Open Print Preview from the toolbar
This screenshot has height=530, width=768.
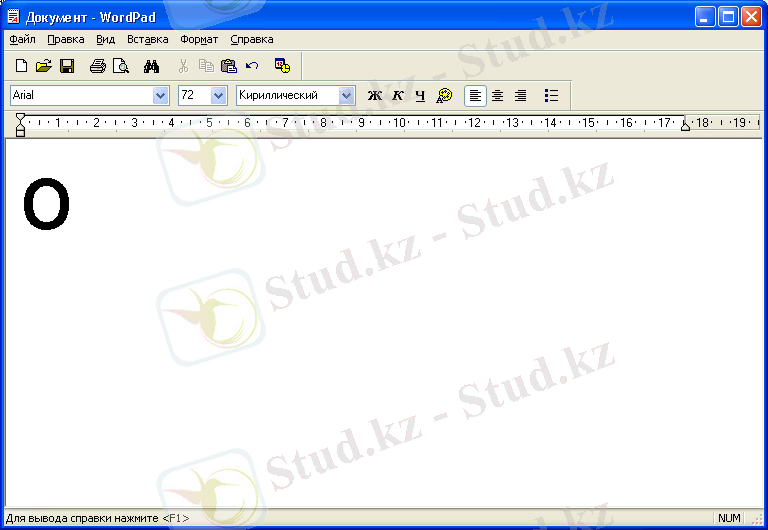coord(121,66)
